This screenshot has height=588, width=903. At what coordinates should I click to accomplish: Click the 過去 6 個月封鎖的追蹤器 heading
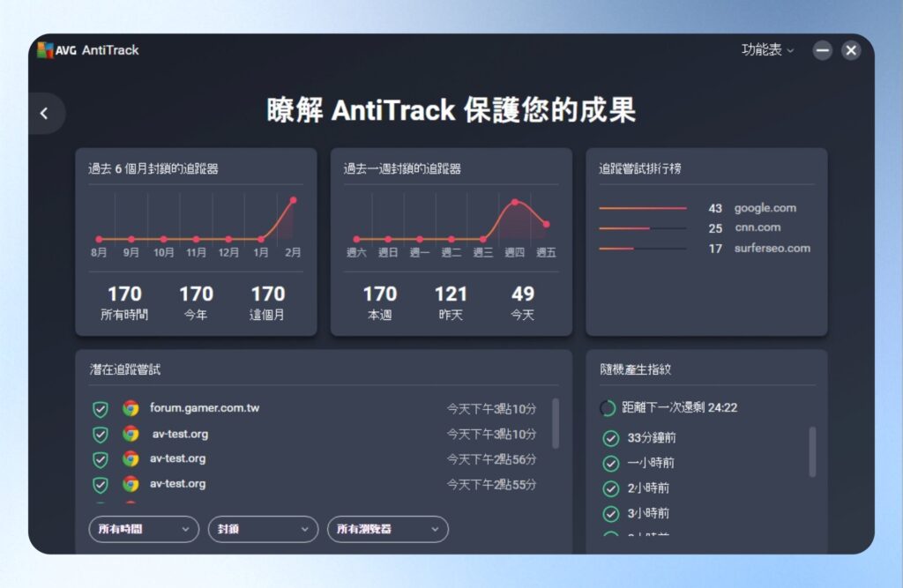tap(153, 168)
